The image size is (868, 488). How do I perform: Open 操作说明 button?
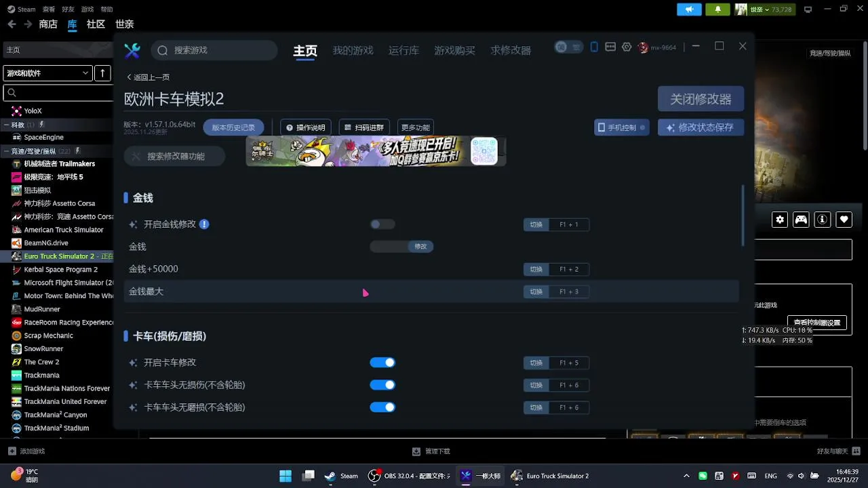click(x=306, y=127)
